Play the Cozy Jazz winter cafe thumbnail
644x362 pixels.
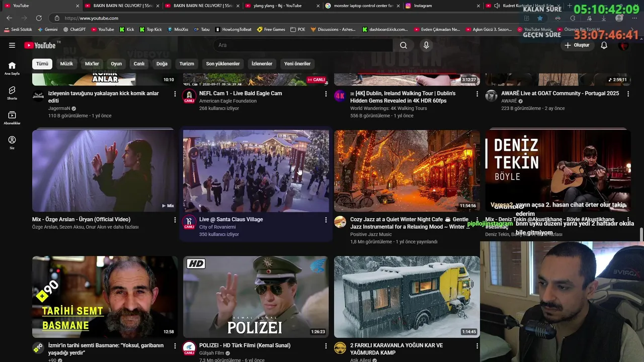[x=407, y=171]
